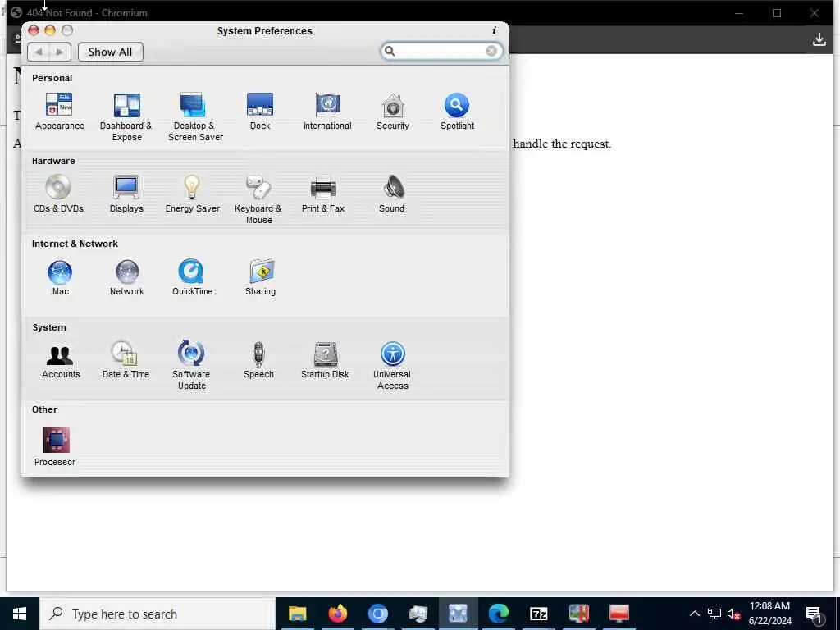The height and width of the screenshot is (630, 840).
Task: Close System Preferences with the red button
Action: 34,30
